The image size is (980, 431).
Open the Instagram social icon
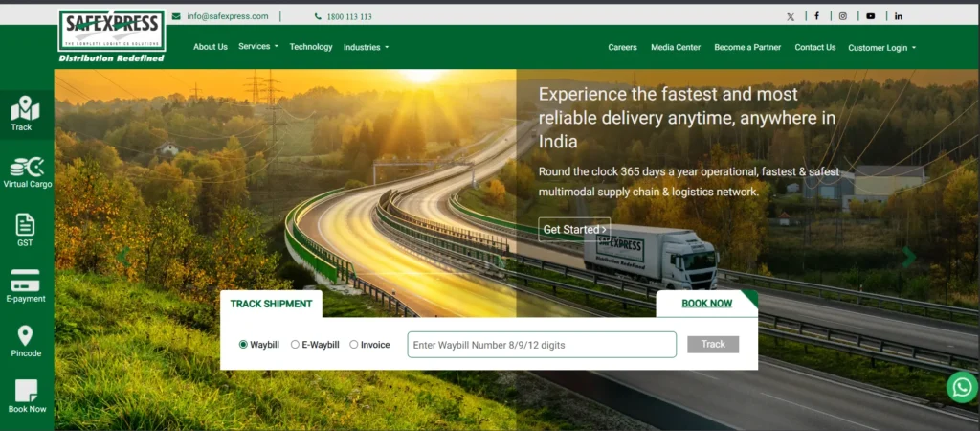(x=842, y=16)
